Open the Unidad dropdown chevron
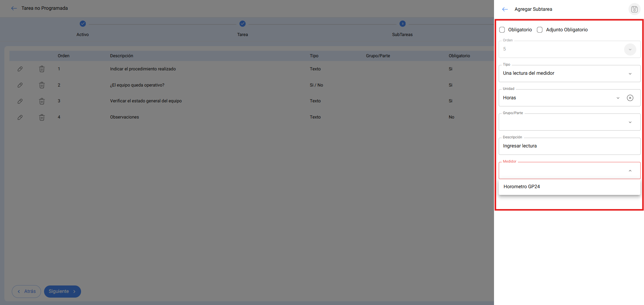The width and height of the screenshot is (644, 305). tap(618, 98)
